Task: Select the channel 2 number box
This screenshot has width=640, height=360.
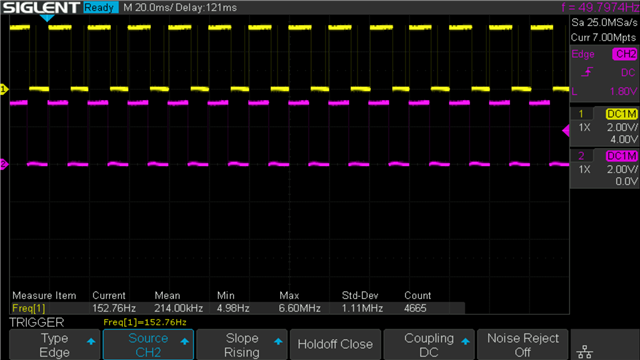Action: click(x=581, y=156)
